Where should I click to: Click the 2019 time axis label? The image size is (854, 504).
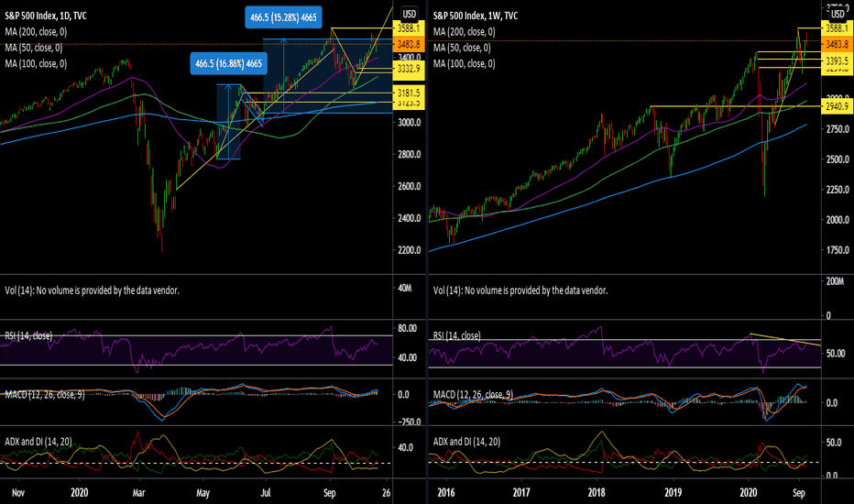point(673,493)
